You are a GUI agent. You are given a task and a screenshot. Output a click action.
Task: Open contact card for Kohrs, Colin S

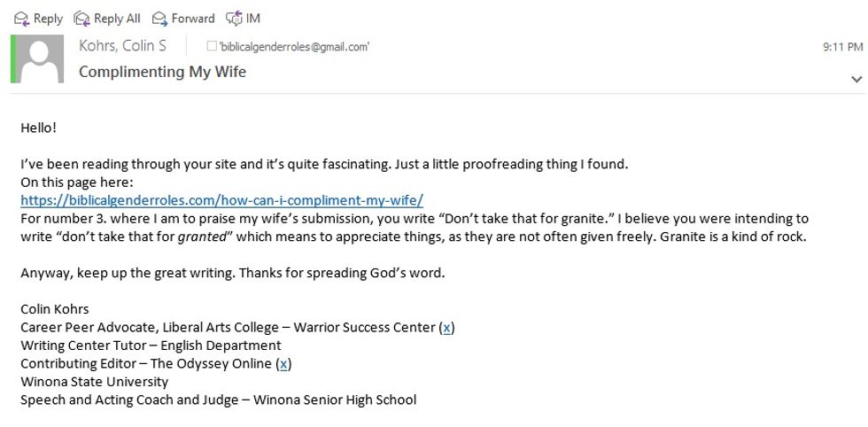click(x=122, y=46)
